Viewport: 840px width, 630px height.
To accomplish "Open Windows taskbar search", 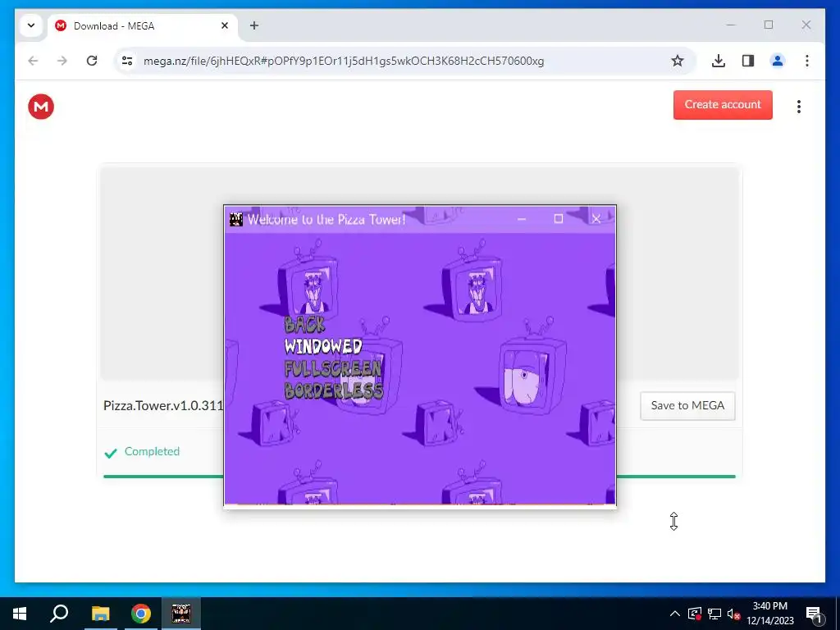I will (59, 614).
